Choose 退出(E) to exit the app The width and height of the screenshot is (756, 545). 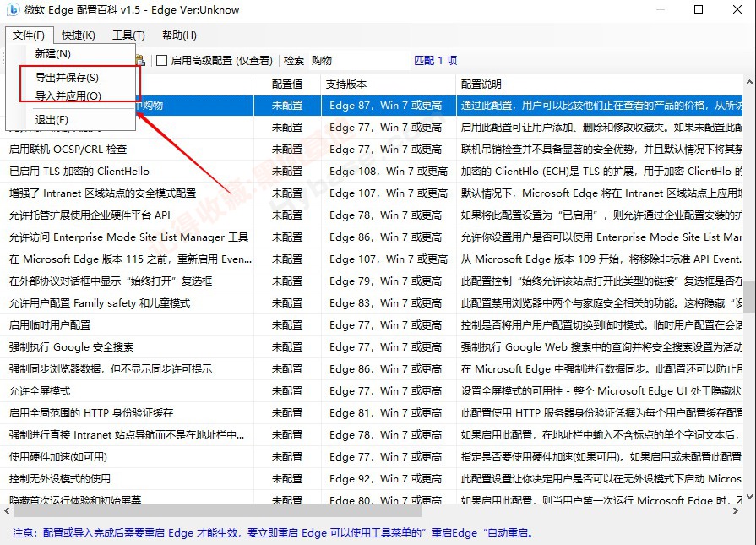pyautogui.click(x=52, y=120)
